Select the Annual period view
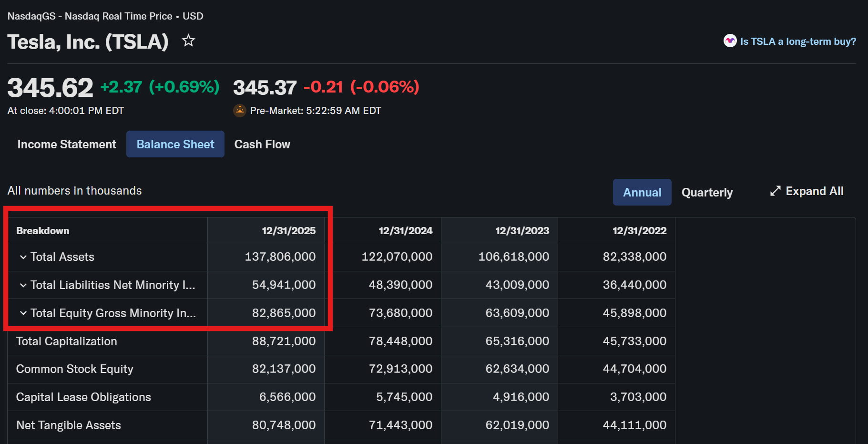Viewport: 868px width, 444px height. click(642, 192)
